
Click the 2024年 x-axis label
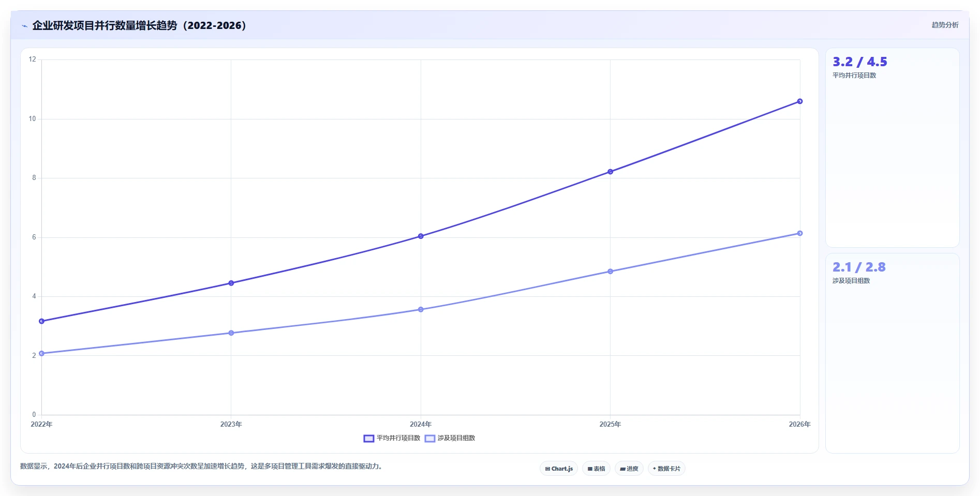(421, 424)
